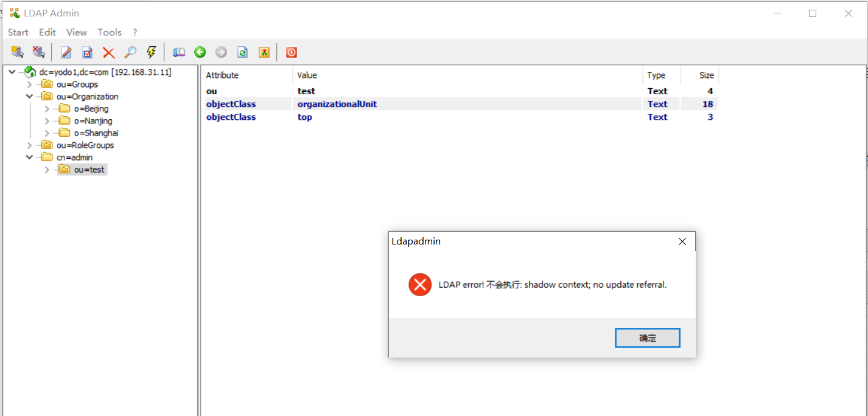This screenshot has height=416, width=868.
Task: Click the Disconnect toolbar icon
Action: pos(38,52)
